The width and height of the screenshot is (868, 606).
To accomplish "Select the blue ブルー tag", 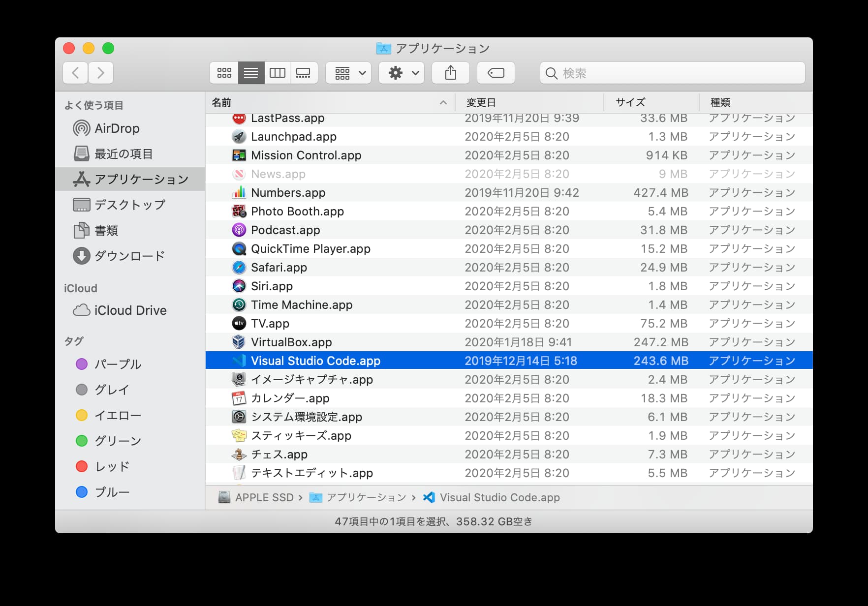I will [130, 492].
